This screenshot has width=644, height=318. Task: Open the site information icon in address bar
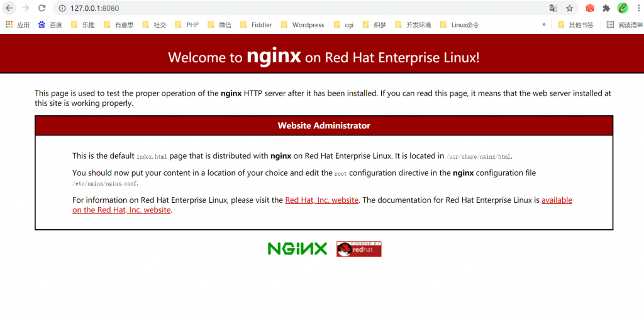click(62, 8)
